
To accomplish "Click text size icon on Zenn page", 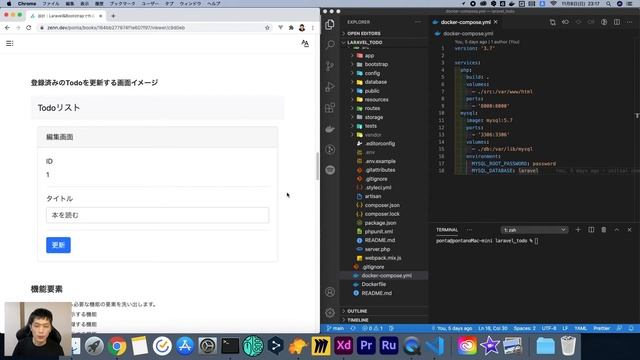I will click(x=305, y=43).
